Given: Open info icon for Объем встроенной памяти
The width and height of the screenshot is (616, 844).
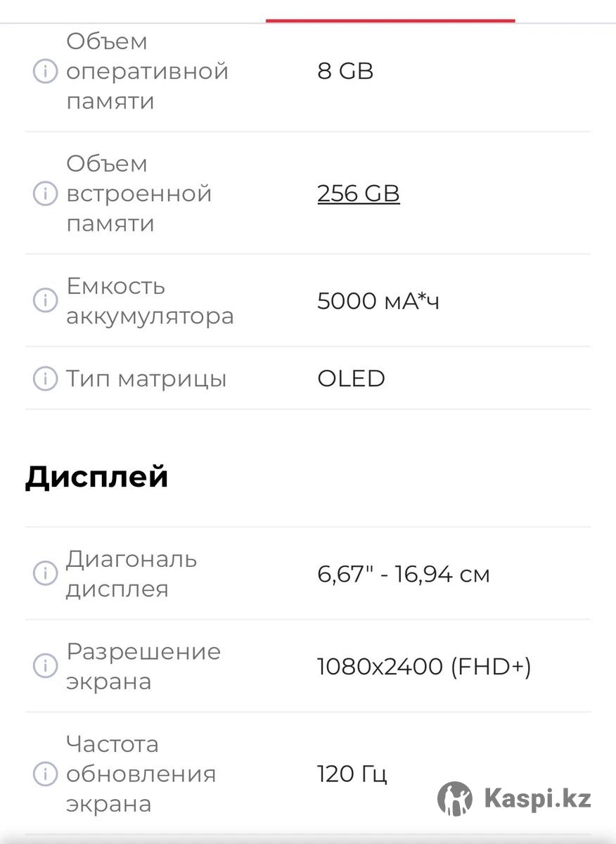Looking at the screenshot, I should 45,193.
